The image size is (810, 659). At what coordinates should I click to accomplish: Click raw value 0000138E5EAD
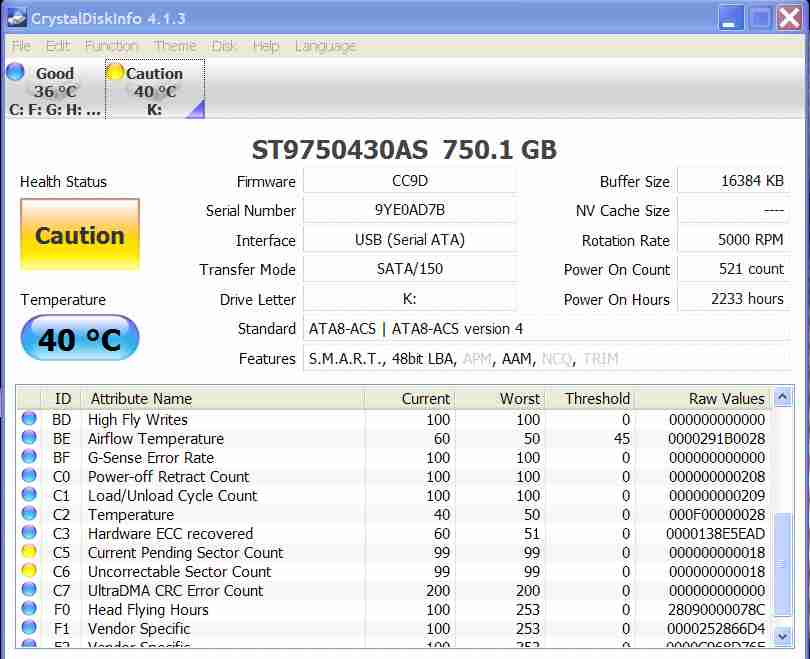coord(715,533)
